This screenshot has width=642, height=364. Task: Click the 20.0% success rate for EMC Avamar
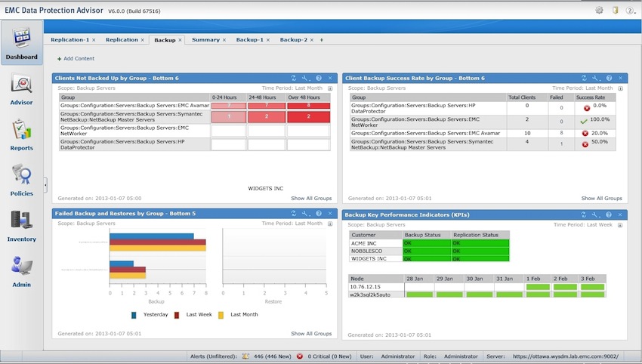pos(600,133)
